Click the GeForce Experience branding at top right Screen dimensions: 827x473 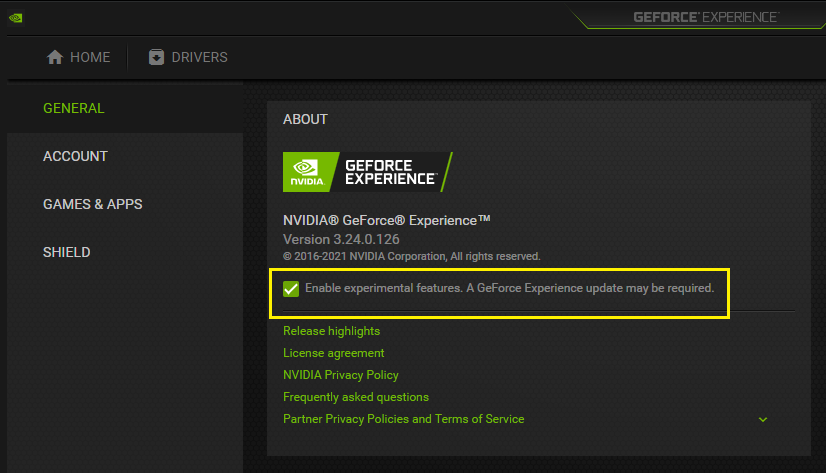pyautogui.click(x=705, y=17)
